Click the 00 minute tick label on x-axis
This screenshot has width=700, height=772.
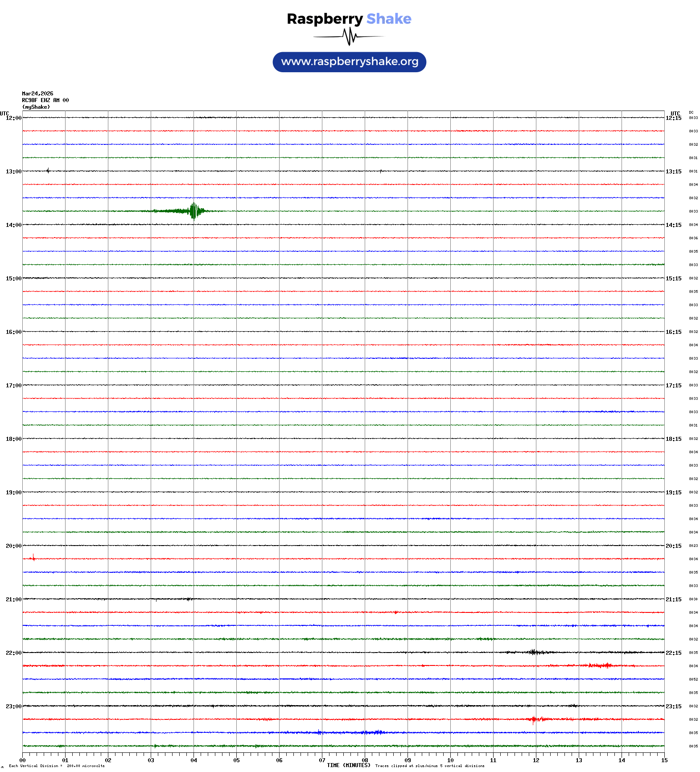click(x=22, y=760)
